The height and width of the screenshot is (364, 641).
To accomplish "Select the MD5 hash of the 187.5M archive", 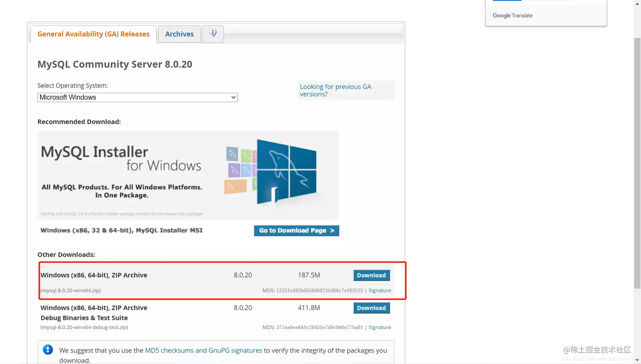I will pyautogui.click(x=320, y=291).
